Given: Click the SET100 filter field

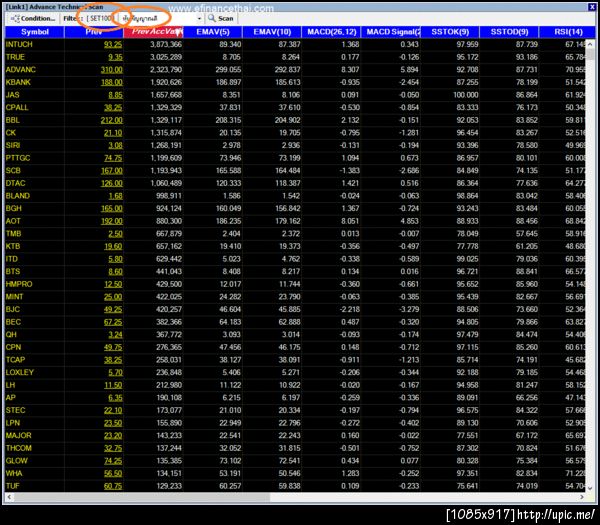Looking at the screenshot, I should 99,18.
